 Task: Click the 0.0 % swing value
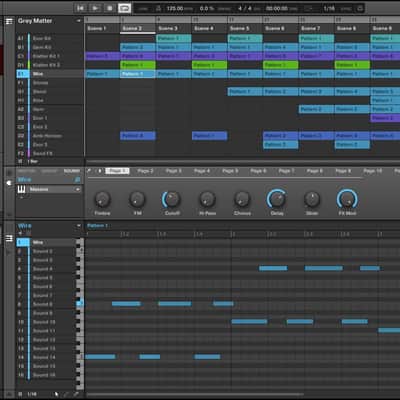coord(207,8)
